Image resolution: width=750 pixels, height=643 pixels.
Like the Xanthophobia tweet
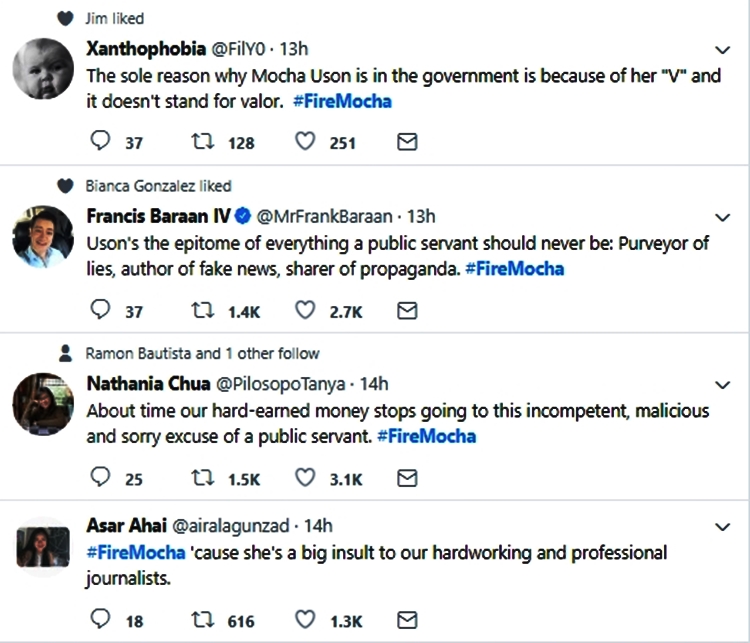[305, 142]
